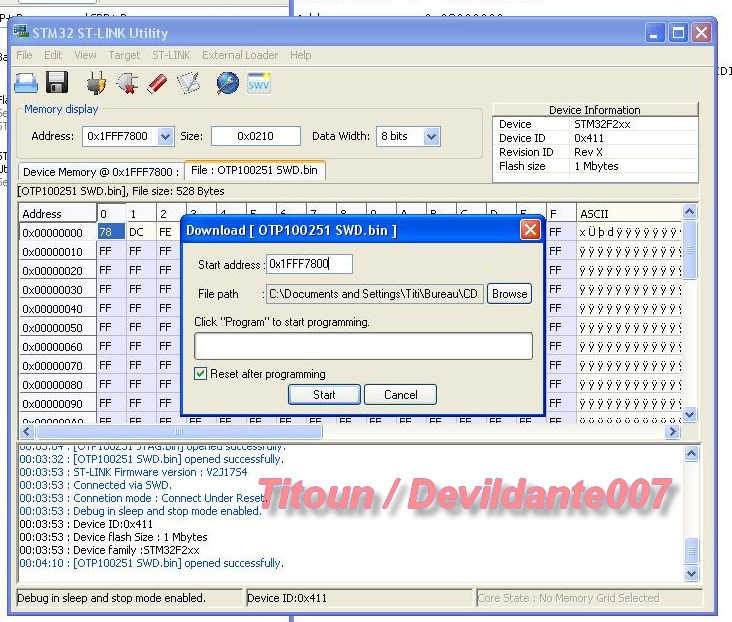
Task: Click the Open file toolbar icon
Action: pos(26,83)
